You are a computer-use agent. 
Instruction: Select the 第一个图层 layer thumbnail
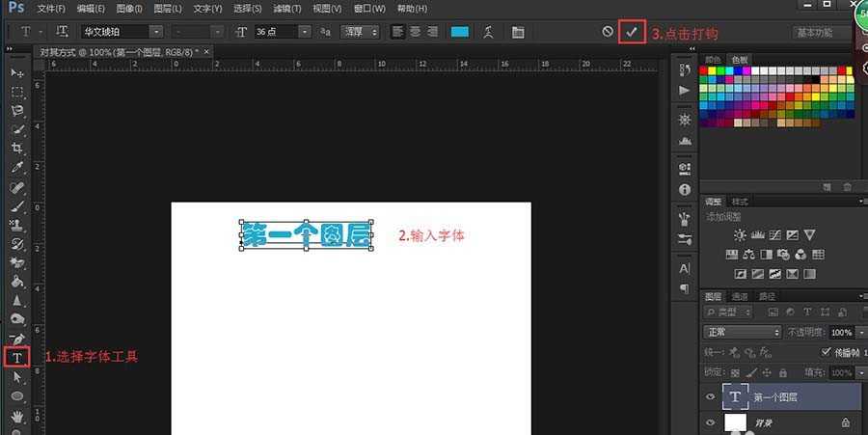[736, 395]
